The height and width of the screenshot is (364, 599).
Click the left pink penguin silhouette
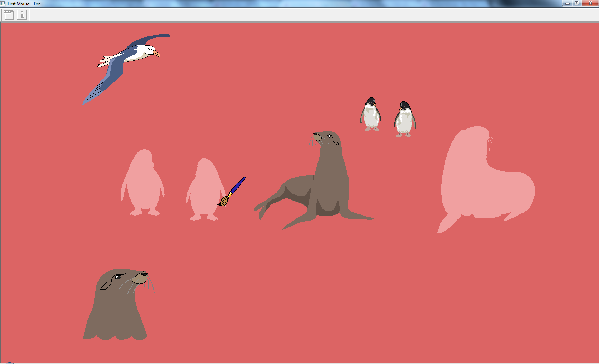click(143, 183)
